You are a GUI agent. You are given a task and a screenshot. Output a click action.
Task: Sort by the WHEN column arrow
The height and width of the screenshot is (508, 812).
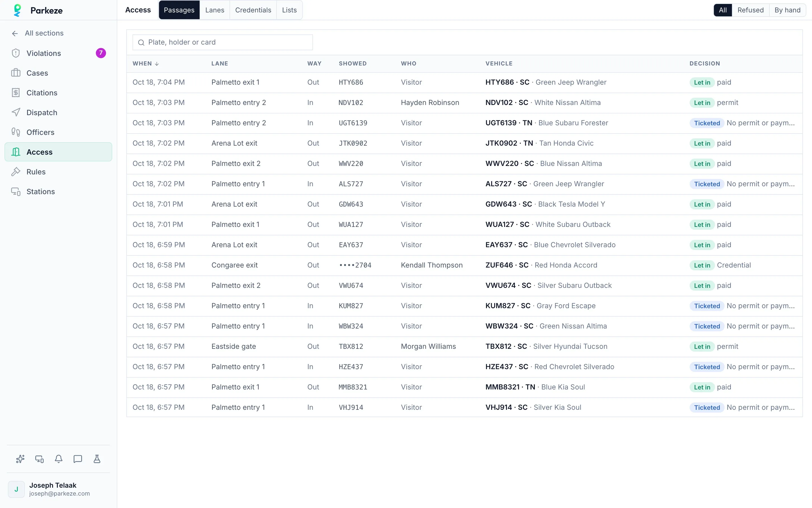tap(157, 64)
